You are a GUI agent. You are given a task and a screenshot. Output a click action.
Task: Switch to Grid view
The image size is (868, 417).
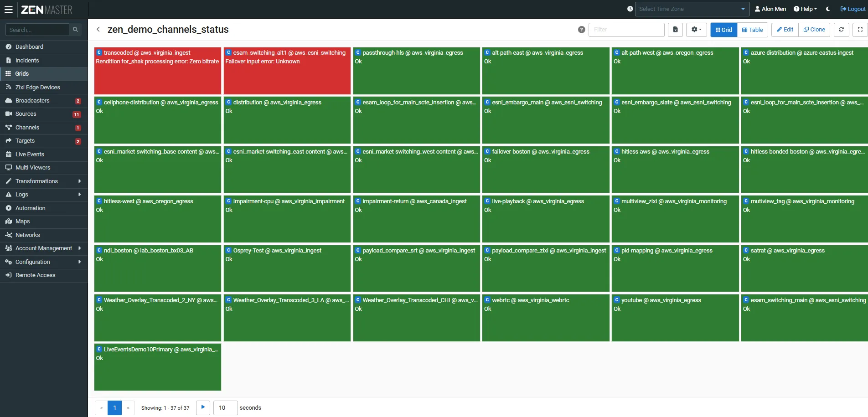click(723, 30)
